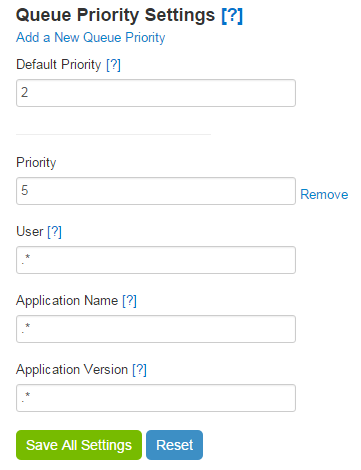The width and height of the screenshot is (361, 470).
Task: Click the User label text
Action: [30, 232]
